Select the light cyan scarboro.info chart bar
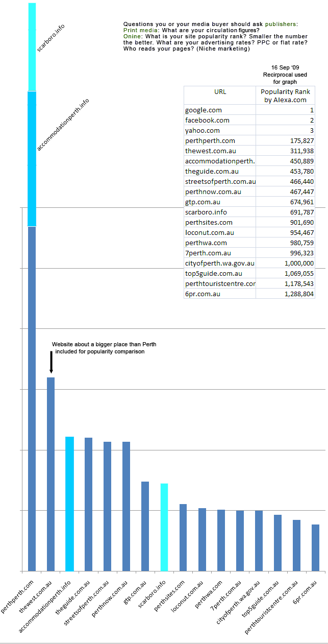This screenshot has width=328, height=644. pyautogui.click(x=164, y=527)
